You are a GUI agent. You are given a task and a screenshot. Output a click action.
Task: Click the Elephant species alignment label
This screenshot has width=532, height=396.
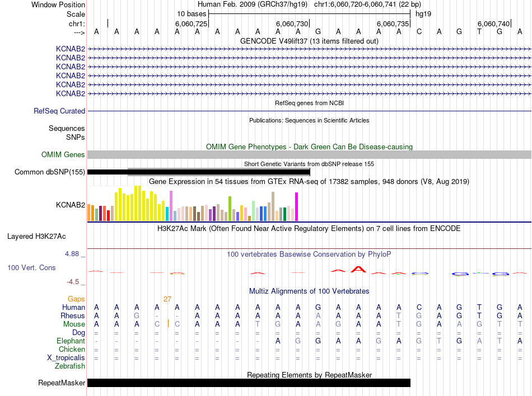(x=71, y=341)
